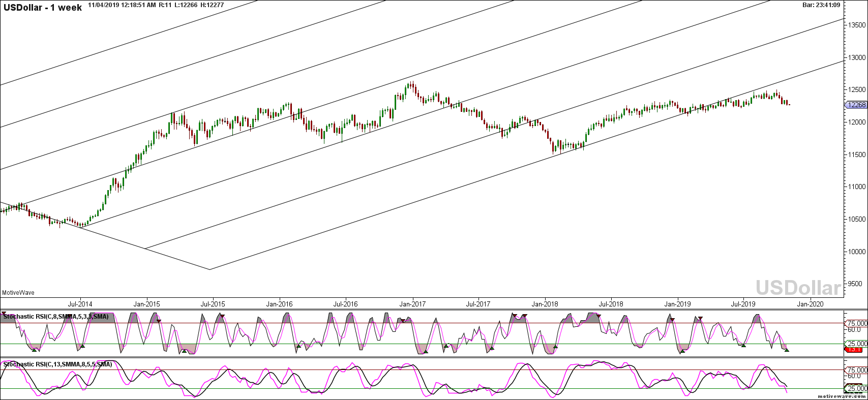Select the Jul-2017 date label
The image size is (868, 400).
tap(478, 304)
